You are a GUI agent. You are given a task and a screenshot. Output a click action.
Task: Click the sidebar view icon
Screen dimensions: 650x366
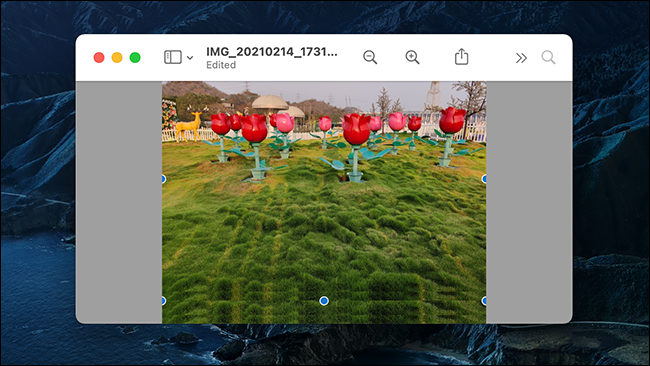click(x=172, y=57)
